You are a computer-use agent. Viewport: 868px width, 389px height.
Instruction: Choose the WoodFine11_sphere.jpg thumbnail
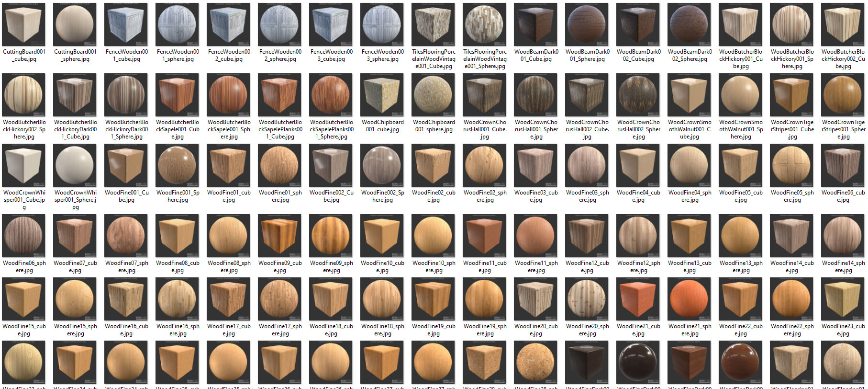point(536,236)
